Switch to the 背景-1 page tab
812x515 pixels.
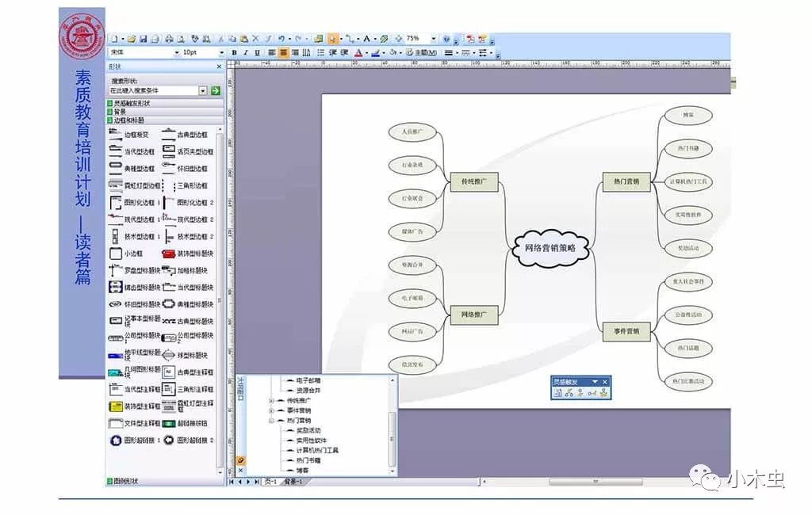coord(293,482)
